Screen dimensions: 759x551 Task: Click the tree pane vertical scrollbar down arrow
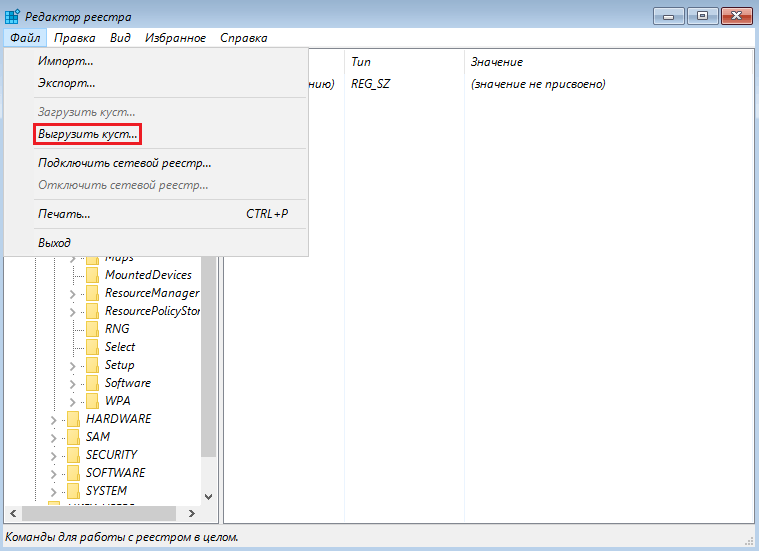[x=209, y=497]
